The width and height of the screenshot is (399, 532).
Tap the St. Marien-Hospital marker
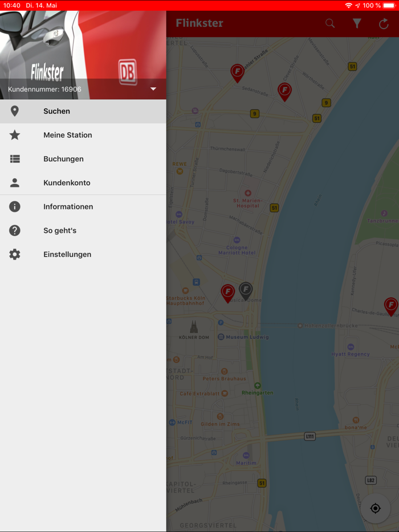pos(248,193)
